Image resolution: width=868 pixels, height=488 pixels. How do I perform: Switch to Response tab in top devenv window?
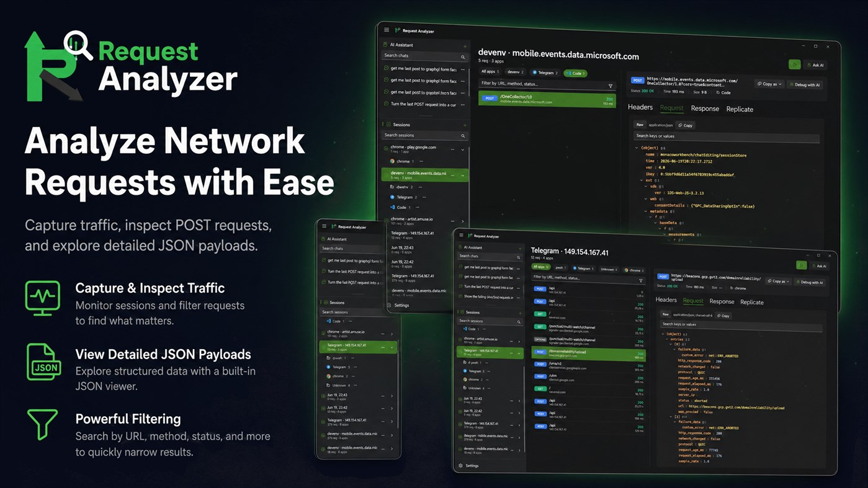click(x=705, y=109)
